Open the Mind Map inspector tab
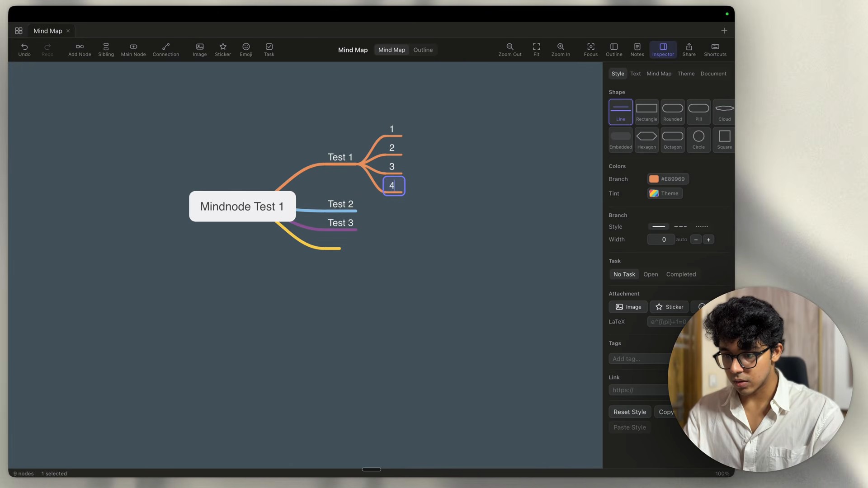The width and height of the screenshot is (868, 488). click(x=659, y=74)
